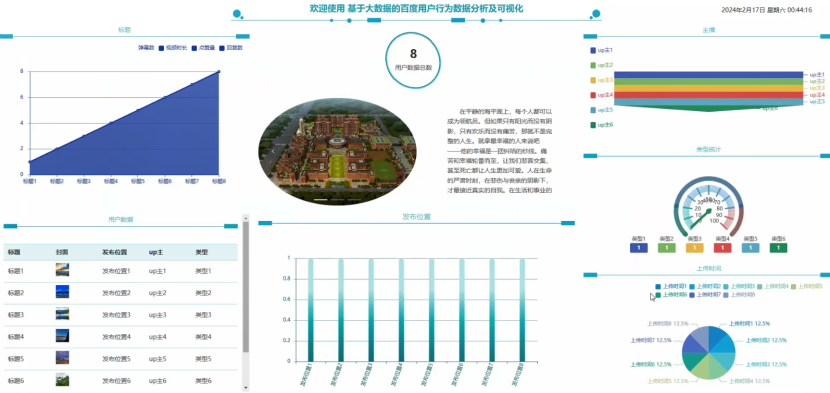Image resolution: width=830 pixels, height=393 pixels.
Task: Toggle 上传时间3 in pie legend
Action: pos(739,286)
